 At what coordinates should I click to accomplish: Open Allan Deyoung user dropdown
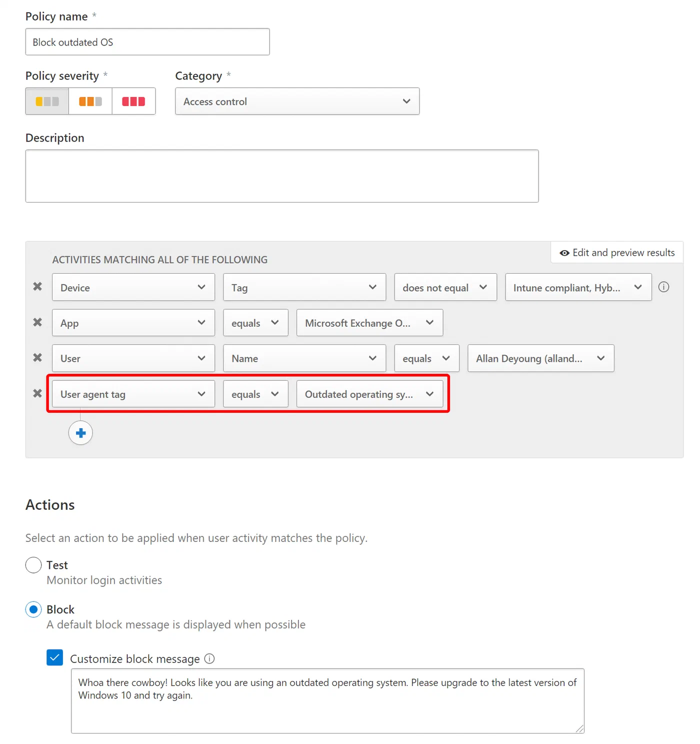point(540,358)
